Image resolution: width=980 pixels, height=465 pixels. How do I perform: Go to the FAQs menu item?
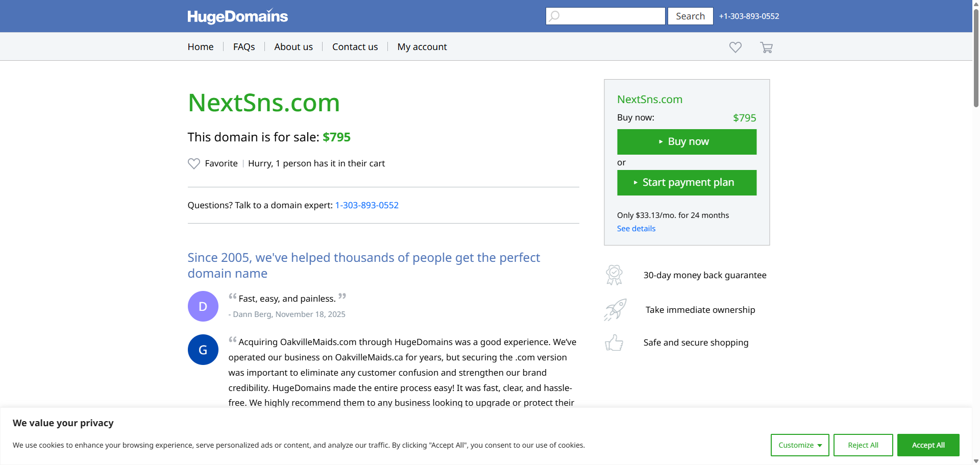[244, 47]
